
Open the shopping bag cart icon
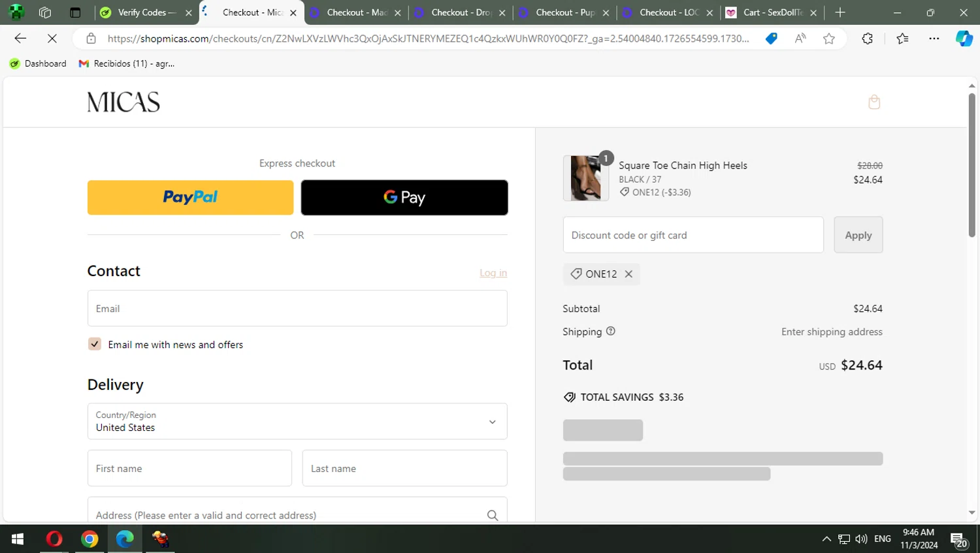pyautogui.click(x=874, y=102)
